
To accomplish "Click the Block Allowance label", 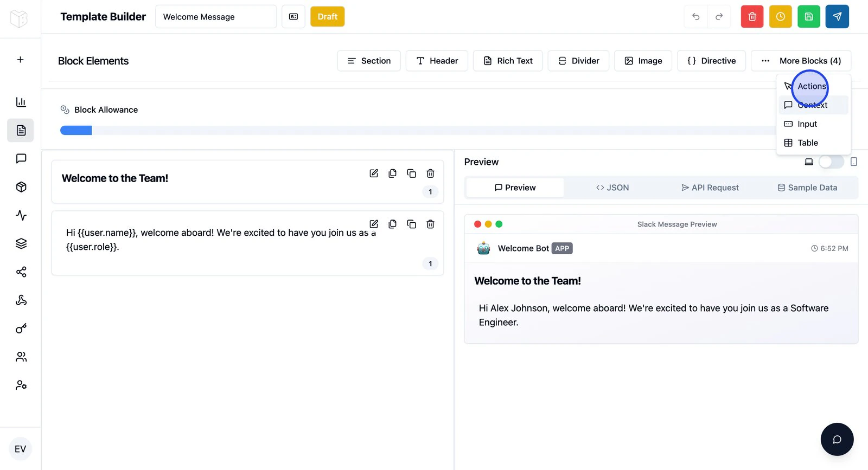I will (x=106, y=110).
